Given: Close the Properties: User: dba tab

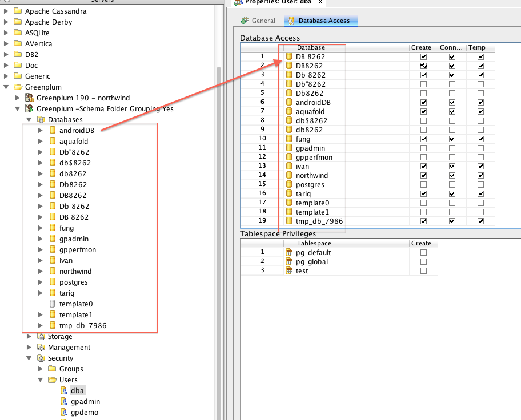Looking at the screenshot, I should click(x=320, y=2).
